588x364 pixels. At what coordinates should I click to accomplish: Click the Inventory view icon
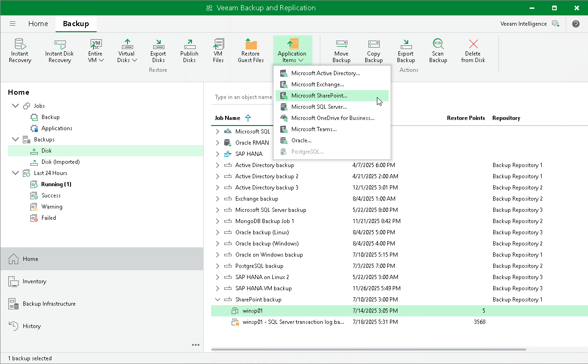pyautogui.click(x=14, y=281)
